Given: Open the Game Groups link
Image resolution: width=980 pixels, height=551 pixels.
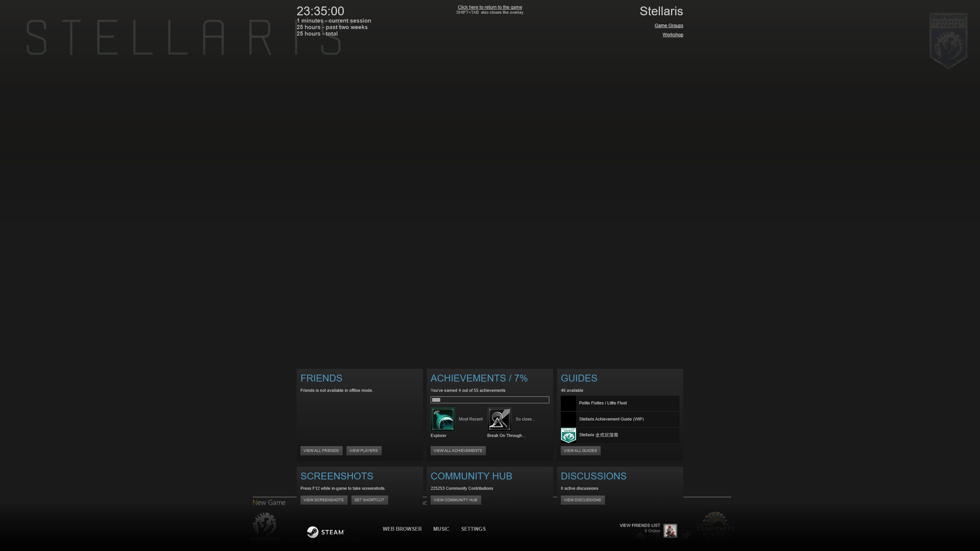Looking at the screenshot, I should click(x=669, y=25).
